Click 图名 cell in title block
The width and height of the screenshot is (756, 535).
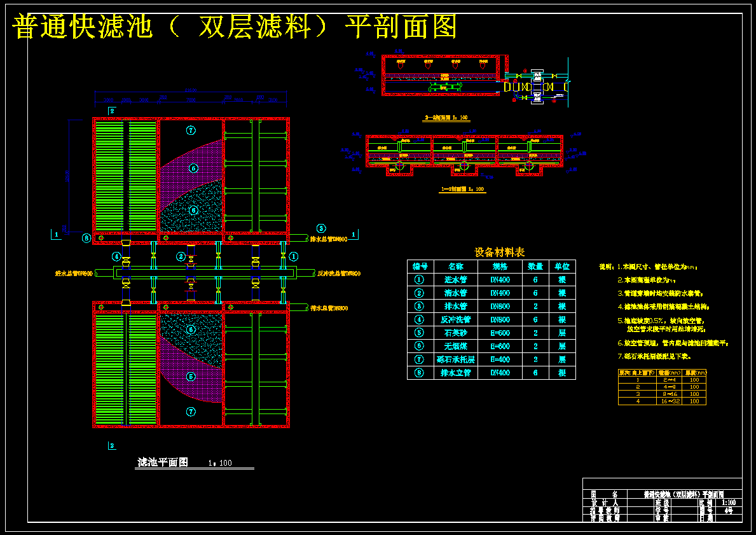tap(605, 494)
